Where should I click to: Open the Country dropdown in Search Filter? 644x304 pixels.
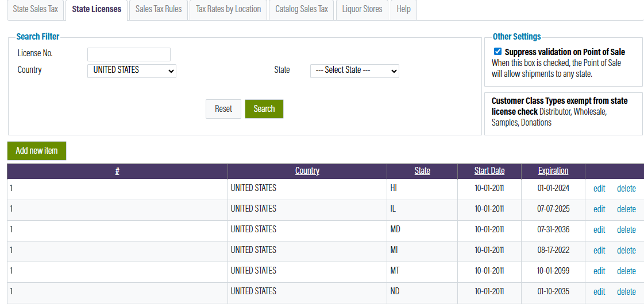[132, 71]
